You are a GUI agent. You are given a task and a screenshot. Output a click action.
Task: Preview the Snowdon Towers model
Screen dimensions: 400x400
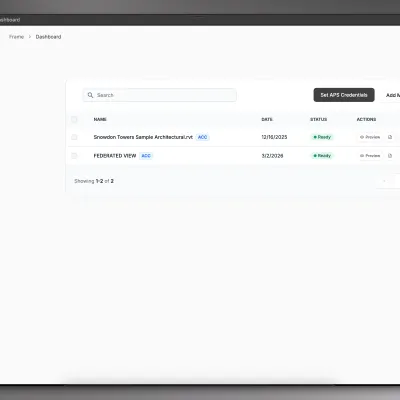(x=370, y=137)
